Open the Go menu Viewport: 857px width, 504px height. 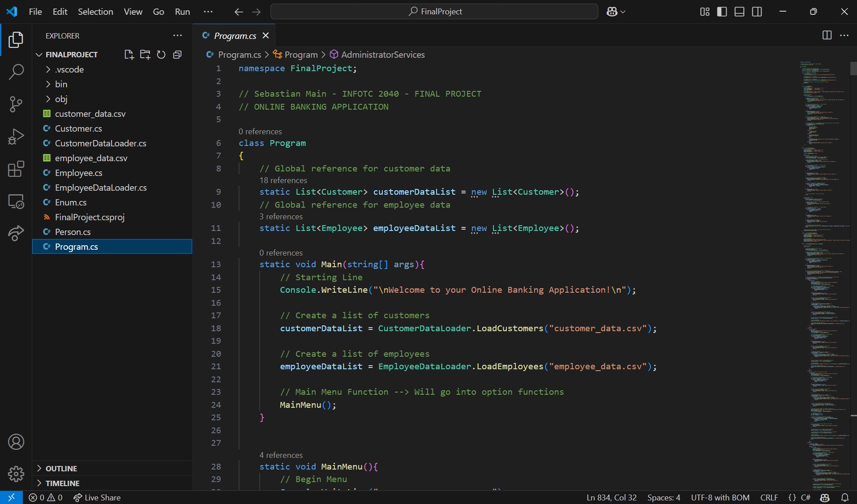tap(159, 12)
